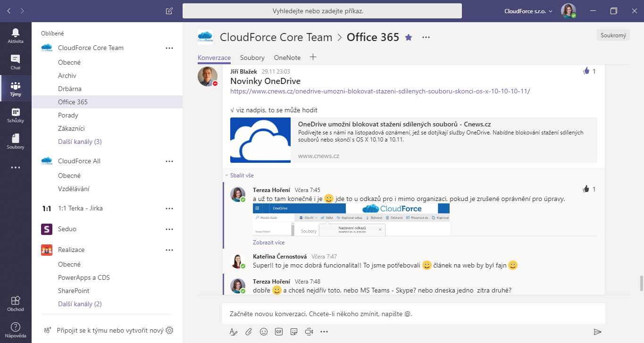Like Tereza Hoření's 7:45 reply
Screen dimensions: 644x343
(586, 189)
